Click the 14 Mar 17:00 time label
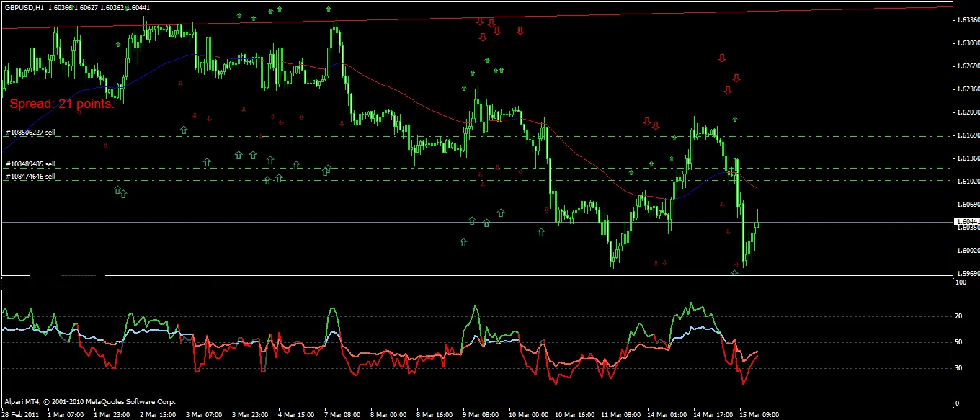Image resolution: width=980 pixels, height=420 pixels. (714, 415)
